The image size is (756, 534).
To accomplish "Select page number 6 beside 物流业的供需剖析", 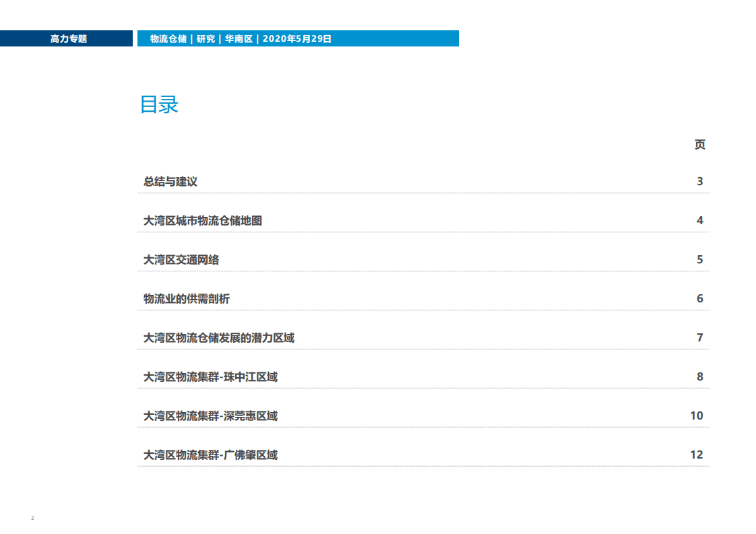I will click(x=699, y=298).
